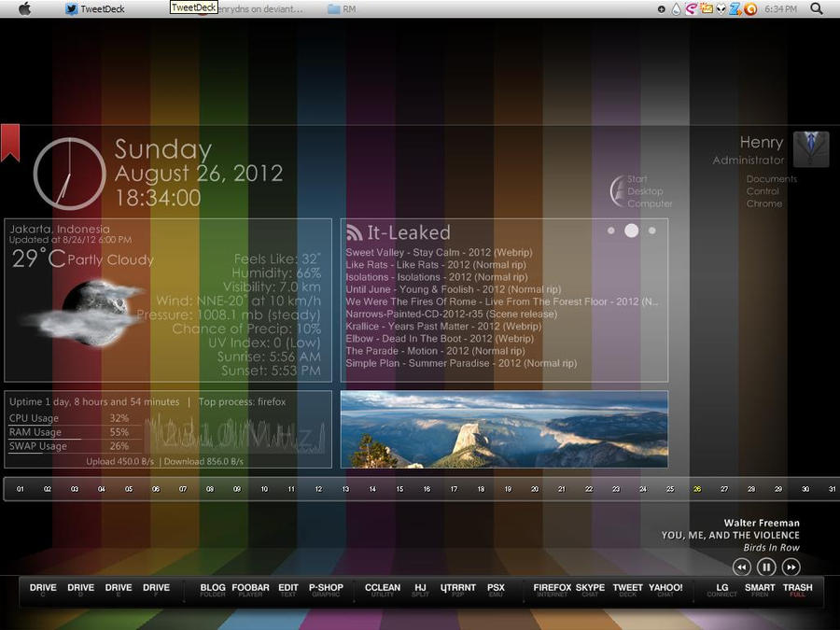Open DRIVE F dock shortcut
The width and height of the screenshot is (840, 630).
pyautogui.click(x=156, y=589)
